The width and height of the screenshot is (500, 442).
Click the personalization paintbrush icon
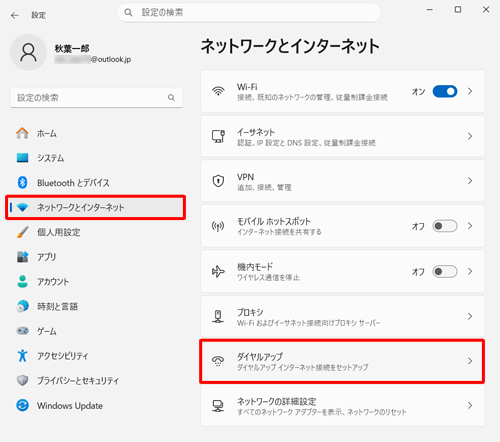pyautogui.click(x=22, y=232)
